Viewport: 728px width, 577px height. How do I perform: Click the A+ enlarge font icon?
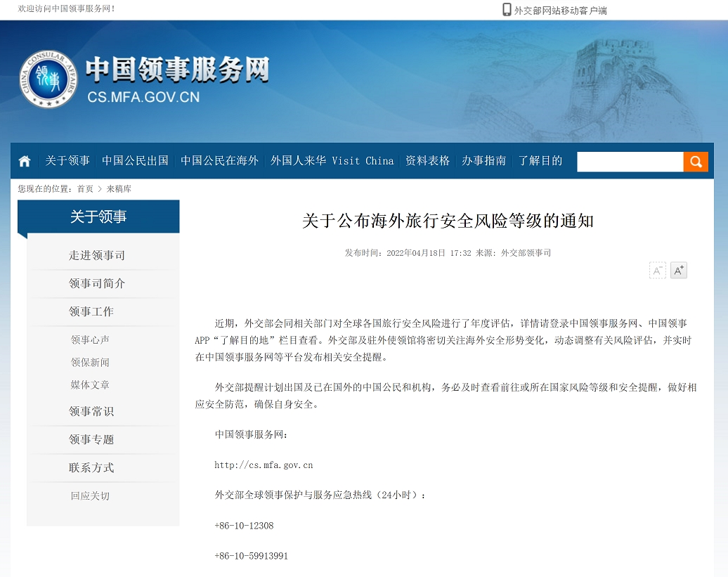pos(678,270)
